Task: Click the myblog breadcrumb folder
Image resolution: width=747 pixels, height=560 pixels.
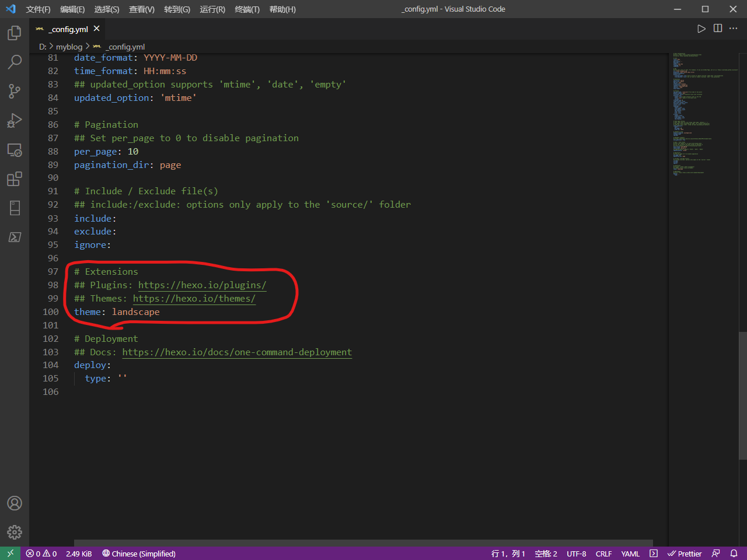Action: pos(69,47)
